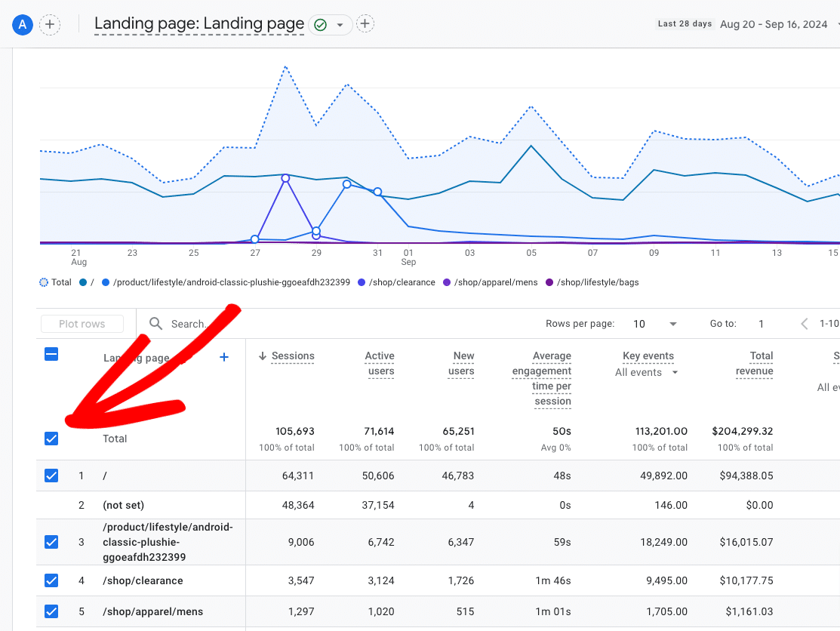840x631 pixels.
Task: Uncheck the select-all checkbox in the table header
Action: coord(51,354)
